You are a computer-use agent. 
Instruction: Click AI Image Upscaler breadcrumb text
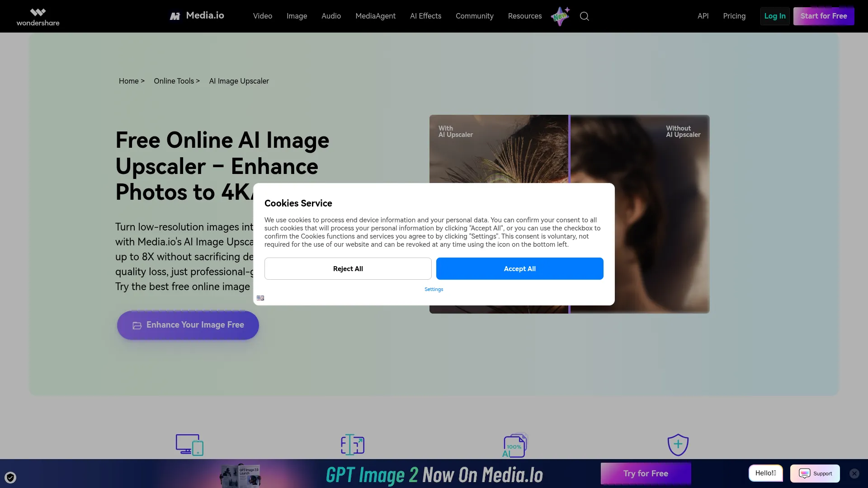239,81
